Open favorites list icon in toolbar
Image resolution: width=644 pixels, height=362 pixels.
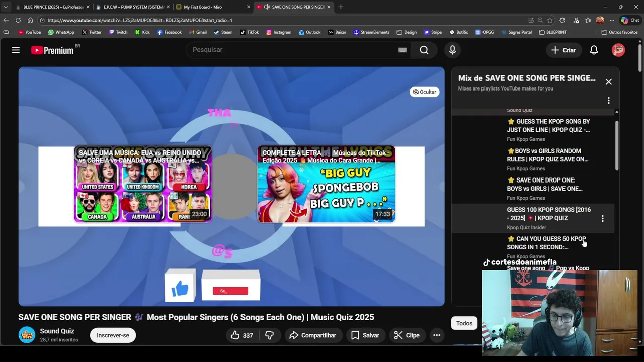(588, 20)
